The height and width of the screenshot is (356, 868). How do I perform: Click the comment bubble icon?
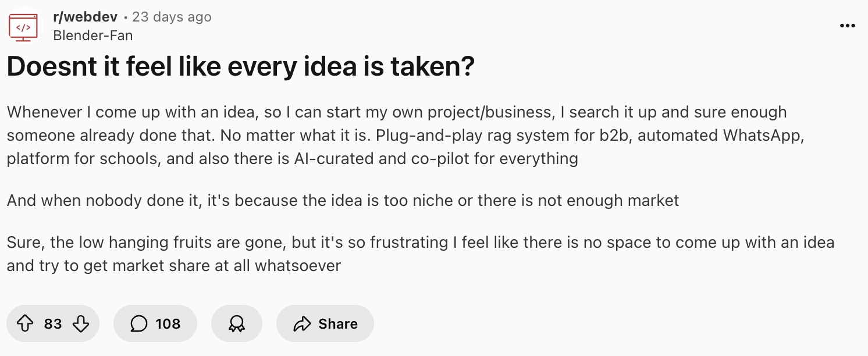click(138, 323)
